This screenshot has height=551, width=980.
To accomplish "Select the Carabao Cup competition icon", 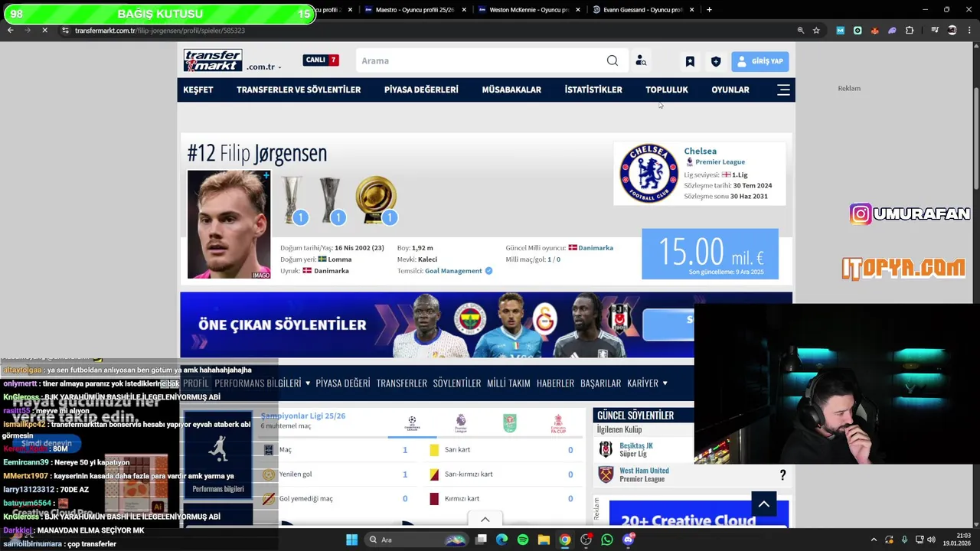I will click(510, 423).
